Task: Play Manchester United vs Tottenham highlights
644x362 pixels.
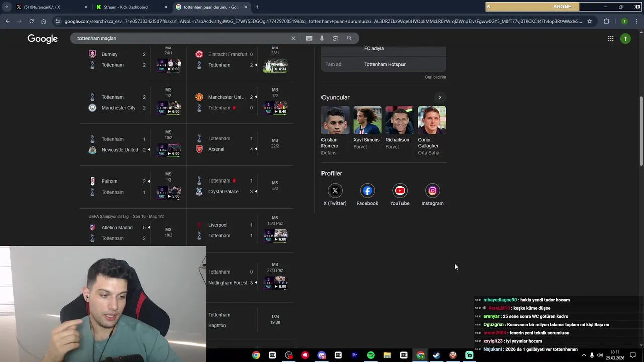Action: pyautogui.click(x=275, y=108)
